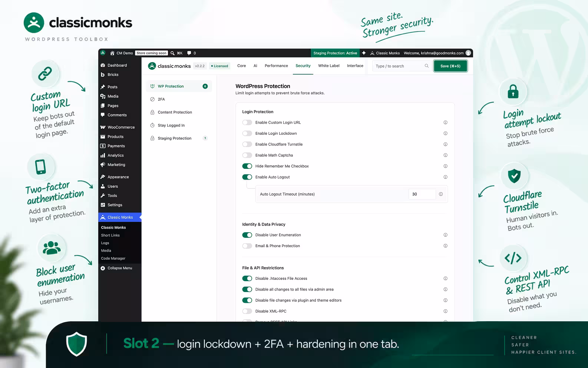Enable Math Captcha switch
This screenshot has height=368, width=588.
[247, 155]
